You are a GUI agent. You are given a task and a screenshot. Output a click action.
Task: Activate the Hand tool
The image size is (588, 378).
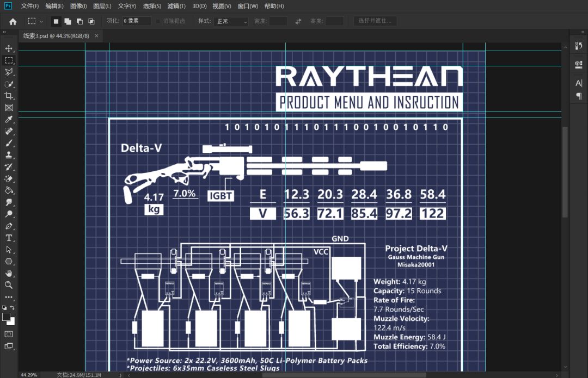[x=9, y=273]
